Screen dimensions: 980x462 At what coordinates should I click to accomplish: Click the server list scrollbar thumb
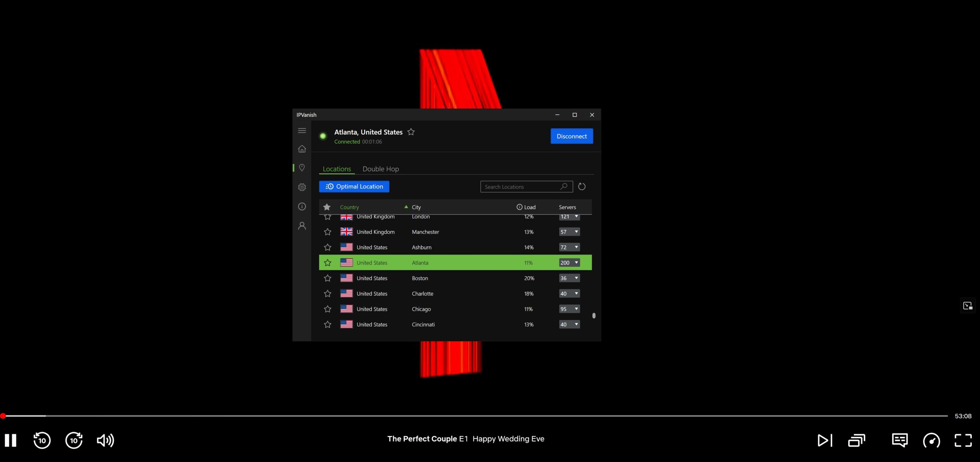coord(594,316)
